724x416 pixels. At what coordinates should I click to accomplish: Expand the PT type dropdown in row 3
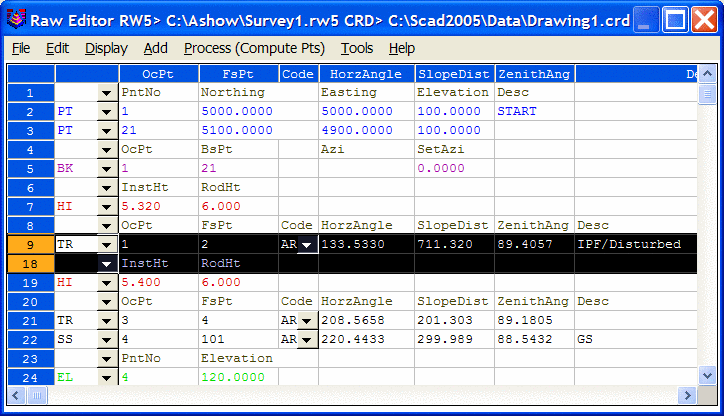107,131
